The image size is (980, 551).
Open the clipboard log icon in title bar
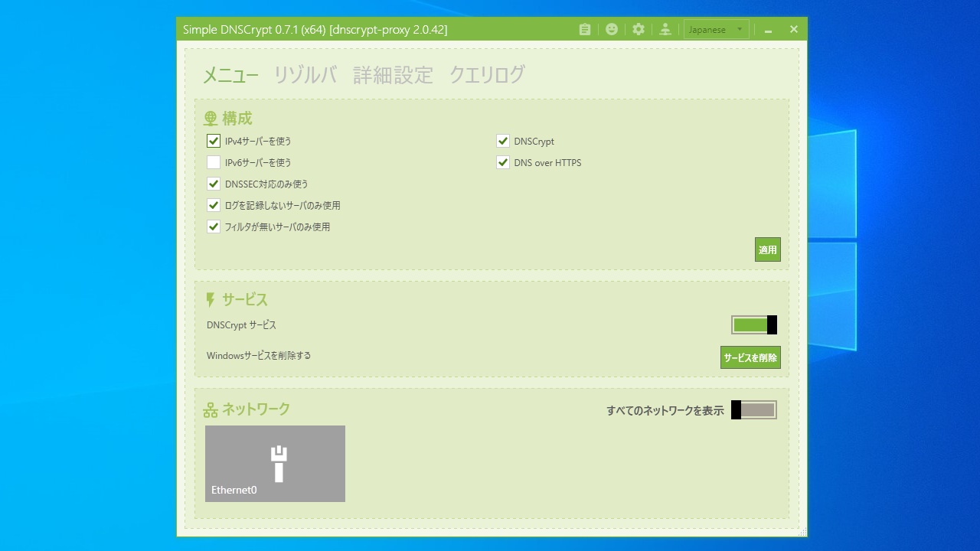point(585,29)
